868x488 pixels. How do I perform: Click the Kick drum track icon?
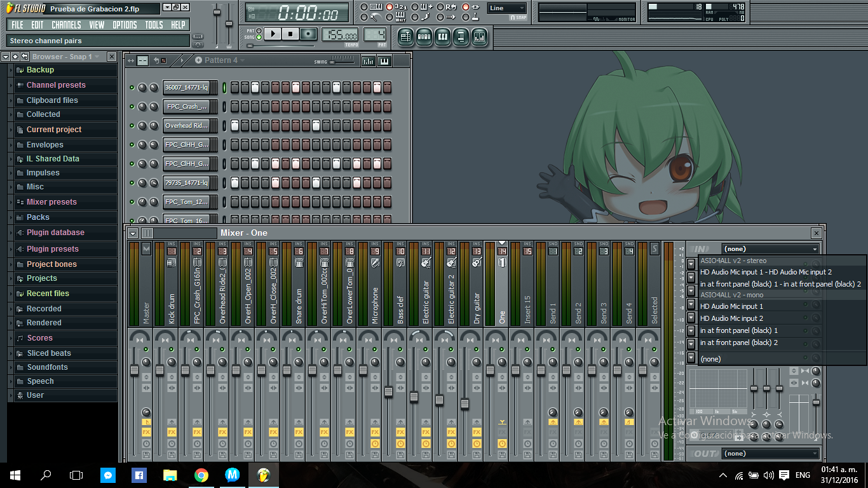pyautogui.click(x=172, y=263)
